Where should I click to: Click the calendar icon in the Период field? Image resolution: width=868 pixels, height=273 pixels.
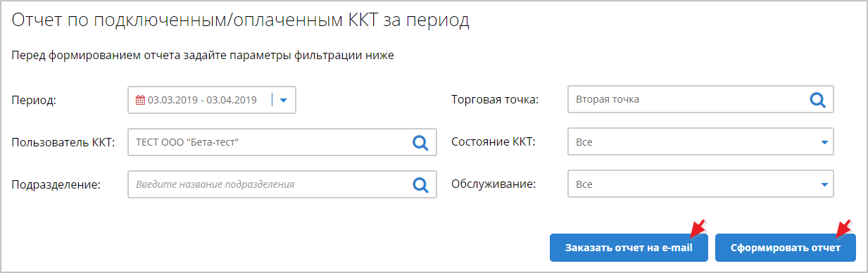[140, 100]
